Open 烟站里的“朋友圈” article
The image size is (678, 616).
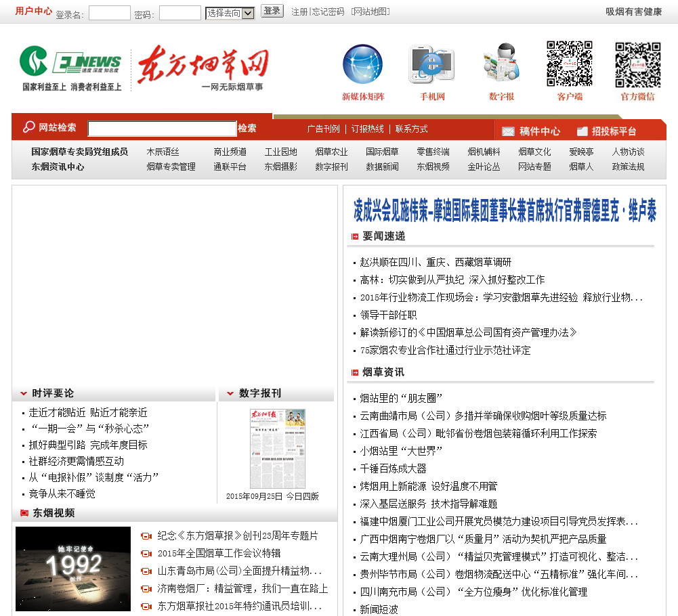click(x=401, y=399)
